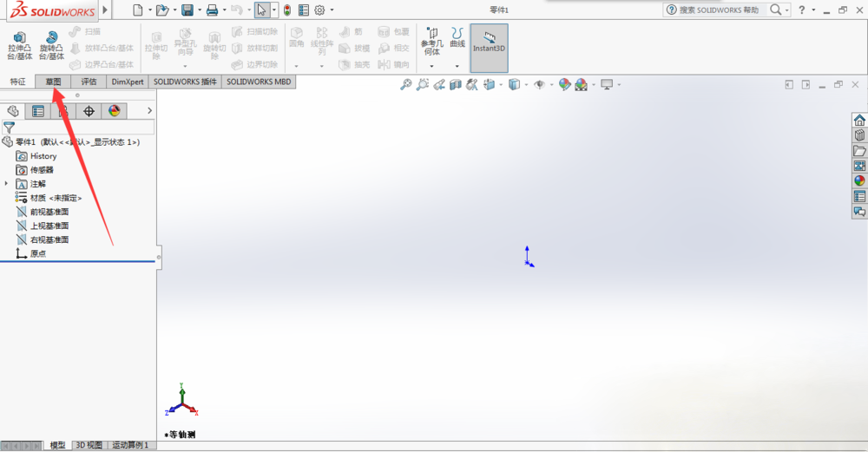The image size is (868, 452).
Task: Select the 前视基准面 front plane
Action: [x=43, y=212]
